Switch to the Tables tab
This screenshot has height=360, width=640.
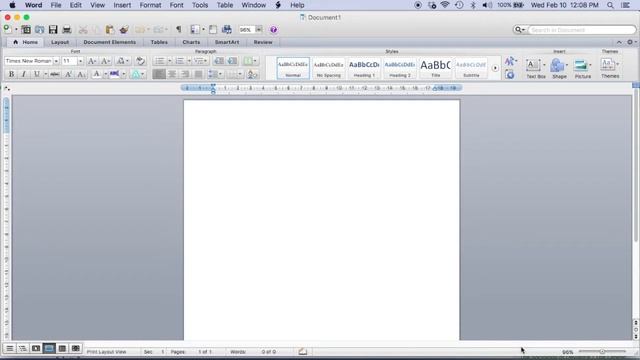(x=159, y=42)
